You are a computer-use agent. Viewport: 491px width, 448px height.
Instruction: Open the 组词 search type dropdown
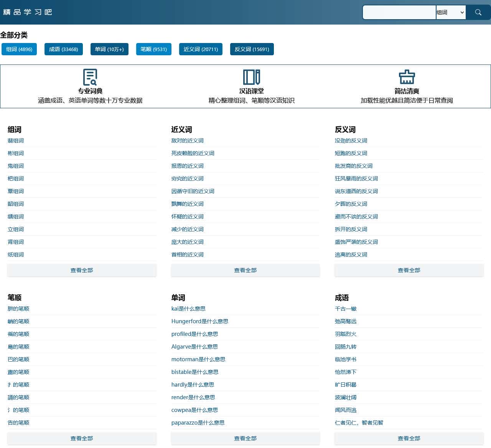(x=451, y=12)
